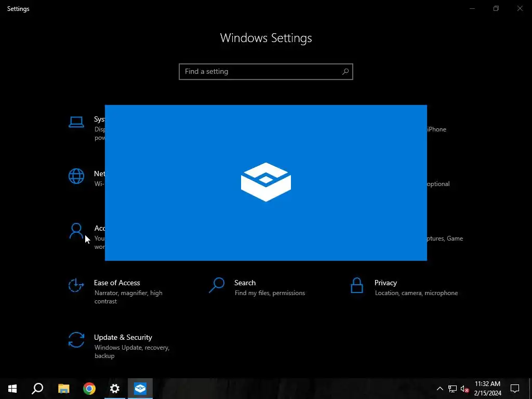Click the taskbar Search icon
532x399 pixels.
(x=37, y=389)
